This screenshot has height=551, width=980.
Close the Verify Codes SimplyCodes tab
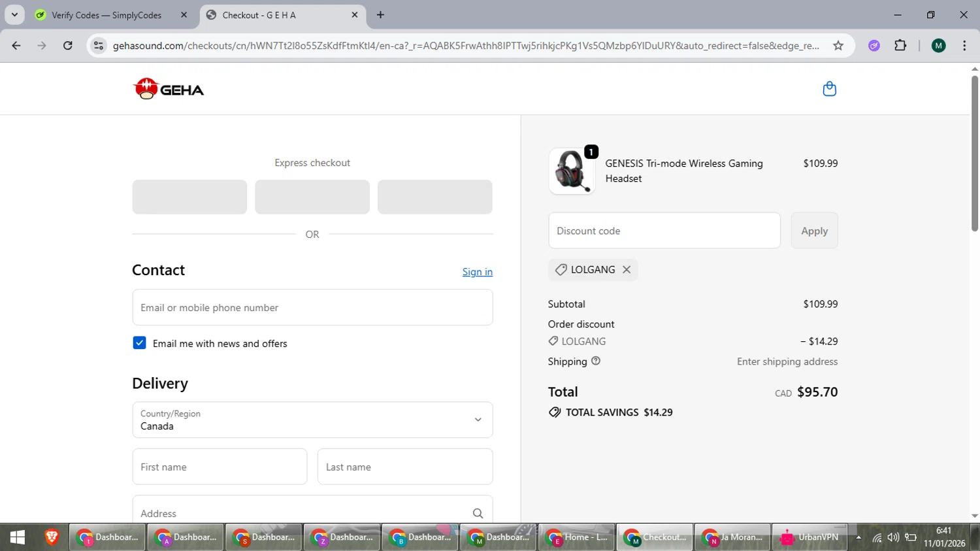(184, 15)
